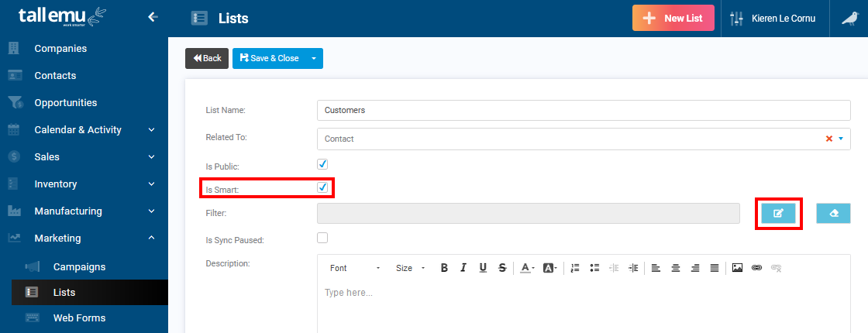Click the Lists header icon
Image resolution: width=868 pixels, height=333 pixels.
coord(199,19)
